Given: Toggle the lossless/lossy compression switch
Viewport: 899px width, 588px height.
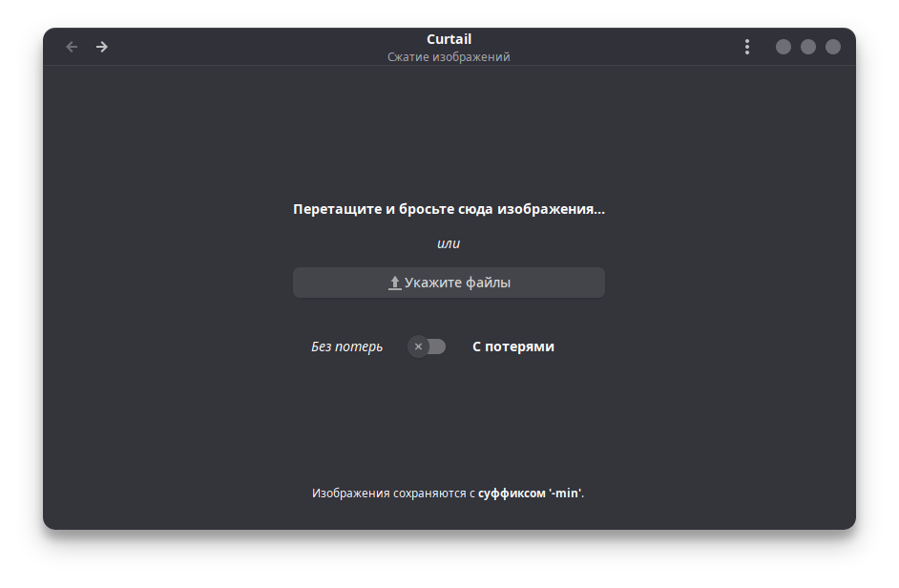Looking at the screenshot, I should click(427, 346).
